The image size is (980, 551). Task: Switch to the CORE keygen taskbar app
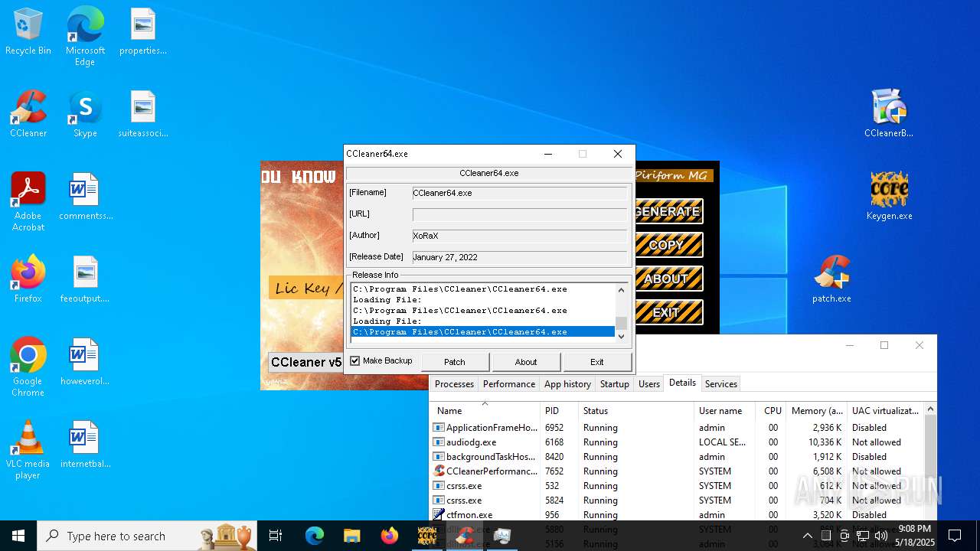(x=426, y=536)
